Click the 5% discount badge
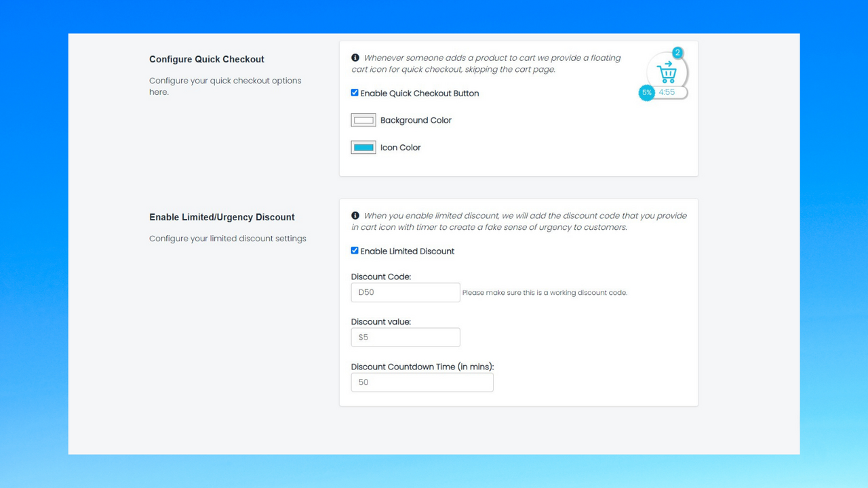Image resolution: width=868 pixels, height=488 pixels. (x=647, y=93)
